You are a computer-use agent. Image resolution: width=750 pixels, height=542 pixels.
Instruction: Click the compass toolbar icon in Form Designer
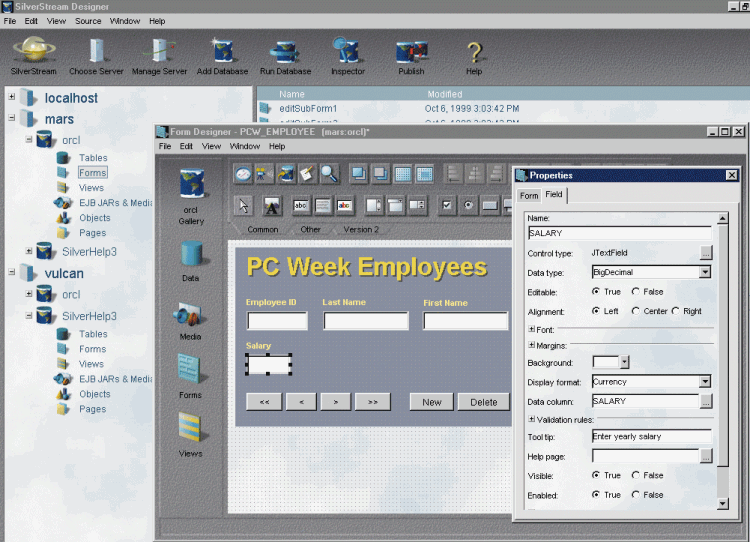click(x=243, y=174)
